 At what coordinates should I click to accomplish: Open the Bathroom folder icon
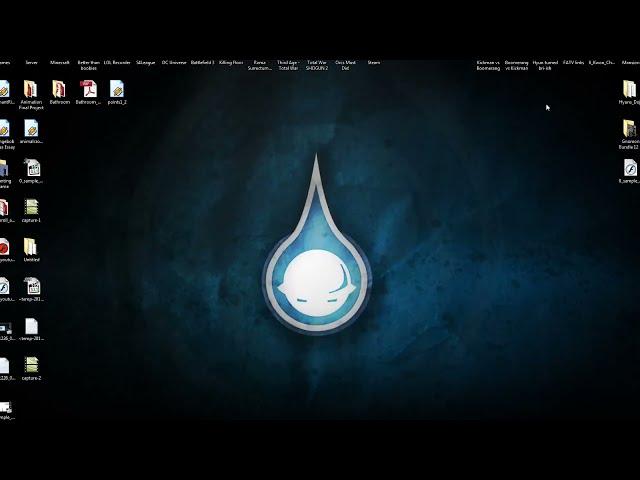pyautogui.click(x=59, y=90)
